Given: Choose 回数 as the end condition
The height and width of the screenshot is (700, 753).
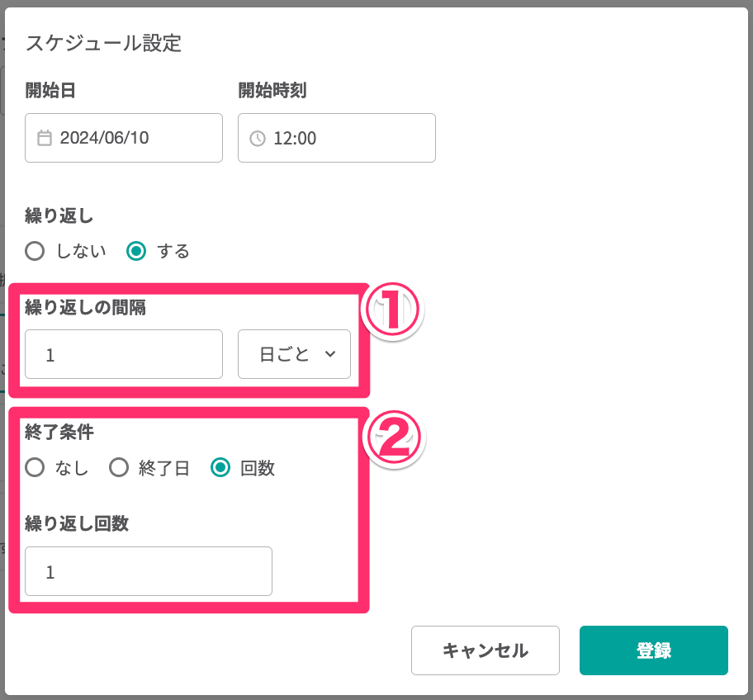Looking at the screenshot, I should coord(220,468).
